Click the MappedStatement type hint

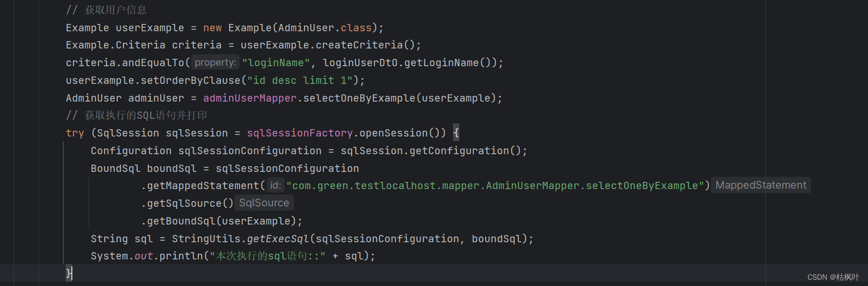tap(761, 185)
